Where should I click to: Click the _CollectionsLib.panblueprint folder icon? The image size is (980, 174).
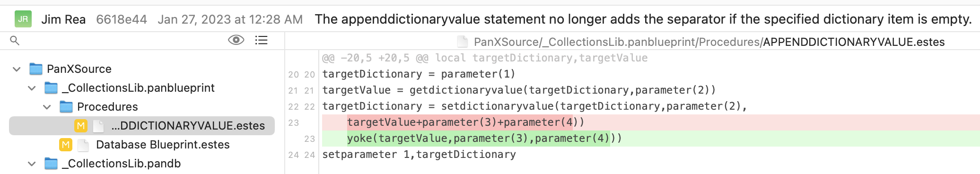click(x=51, y=88)
